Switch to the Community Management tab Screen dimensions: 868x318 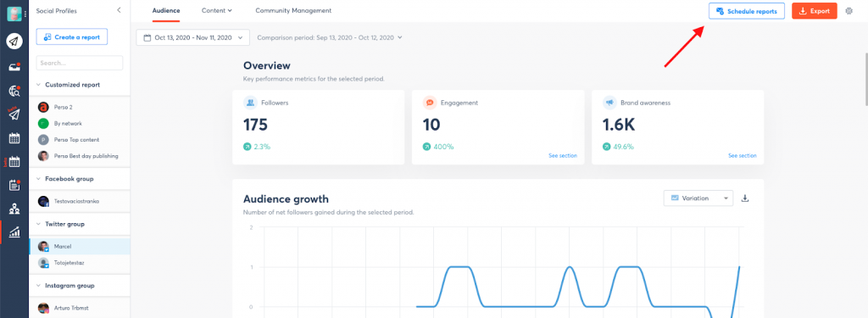[x=293, y=10]
